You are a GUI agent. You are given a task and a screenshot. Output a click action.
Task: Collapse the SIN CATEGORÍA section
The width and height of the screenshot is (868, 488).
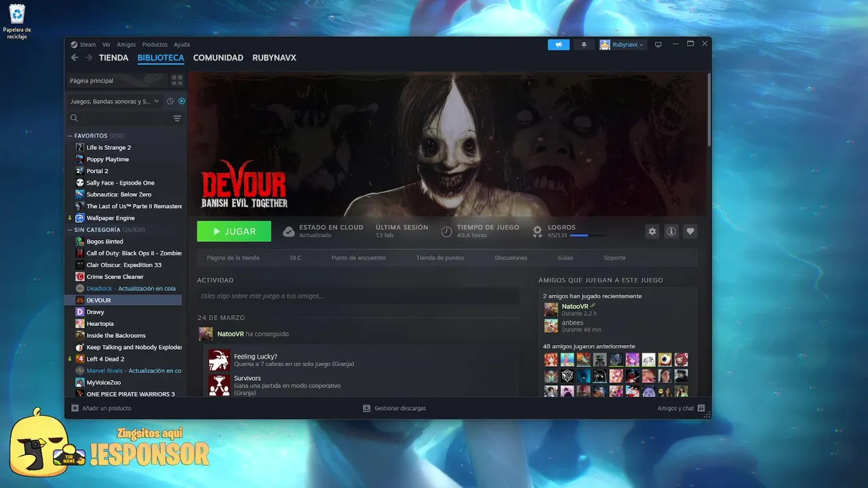[70, 230]
